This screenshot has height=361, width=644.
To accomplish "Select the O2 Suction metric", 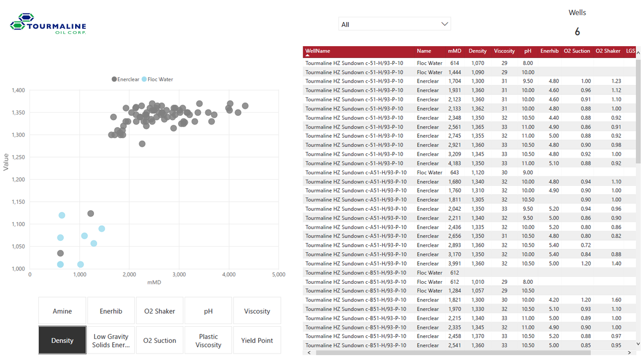I will pos(160,340).
